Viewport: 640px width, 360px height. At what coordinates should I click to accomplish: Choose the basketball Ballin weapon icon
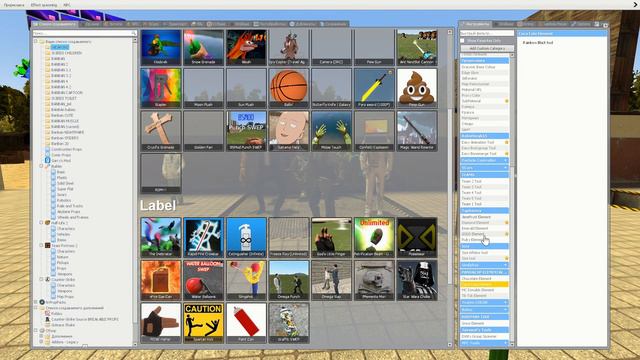pyautogui.click(x=289, y=88)
